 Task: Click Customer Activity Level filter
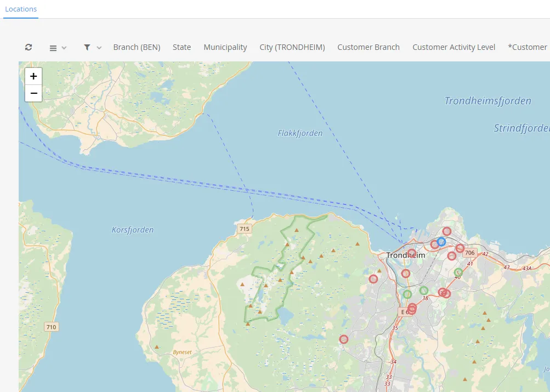click(x=453, y=47)
